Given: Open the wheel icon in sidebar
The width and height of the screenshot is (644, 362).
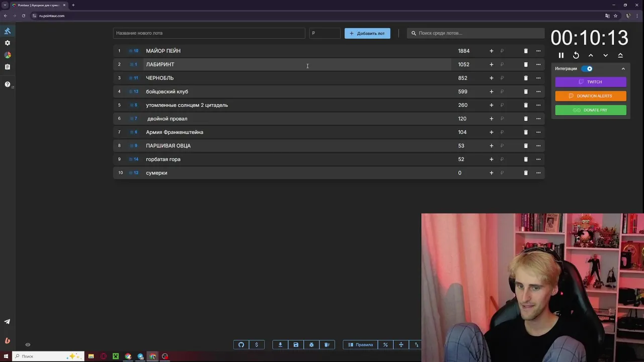Looking at the screenshot, I should click(x=8, y=55).
